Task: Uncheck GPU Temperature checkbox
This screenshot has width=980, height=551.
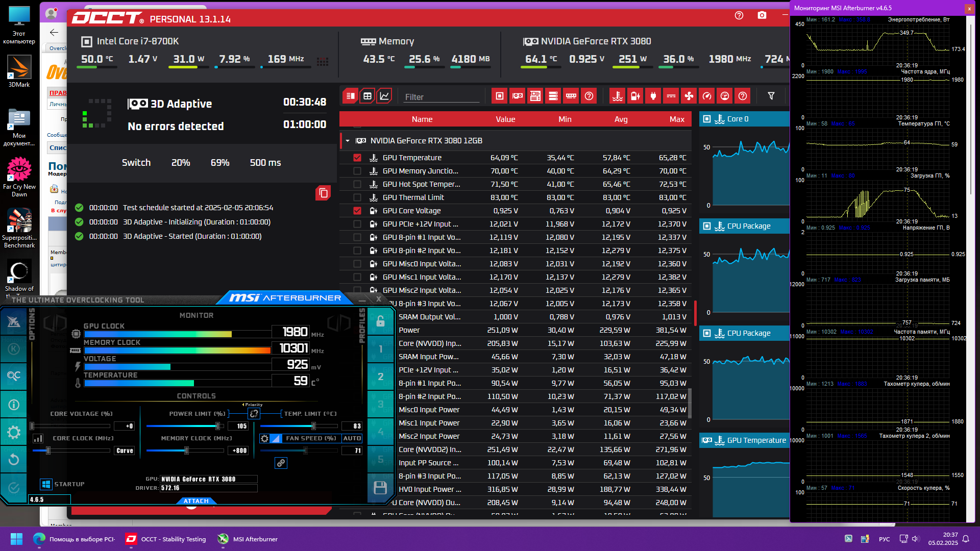Action: click(357, 158)
